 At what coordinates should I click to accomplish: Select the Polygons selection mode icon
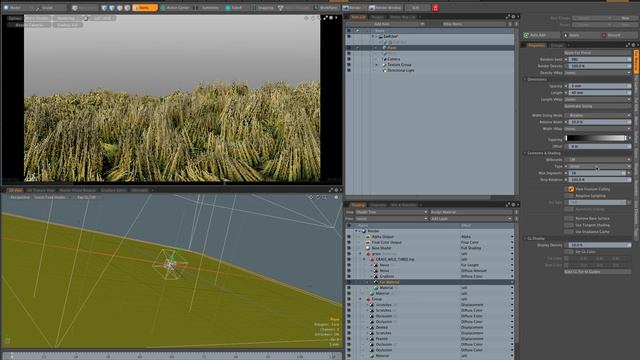pos(120,8)
